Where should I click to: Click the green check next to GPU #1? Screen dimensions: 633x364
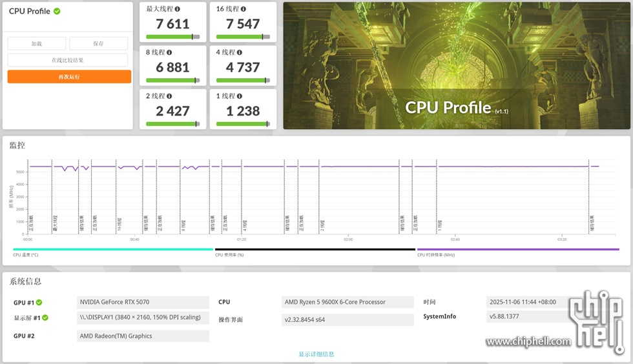(39, 302)
